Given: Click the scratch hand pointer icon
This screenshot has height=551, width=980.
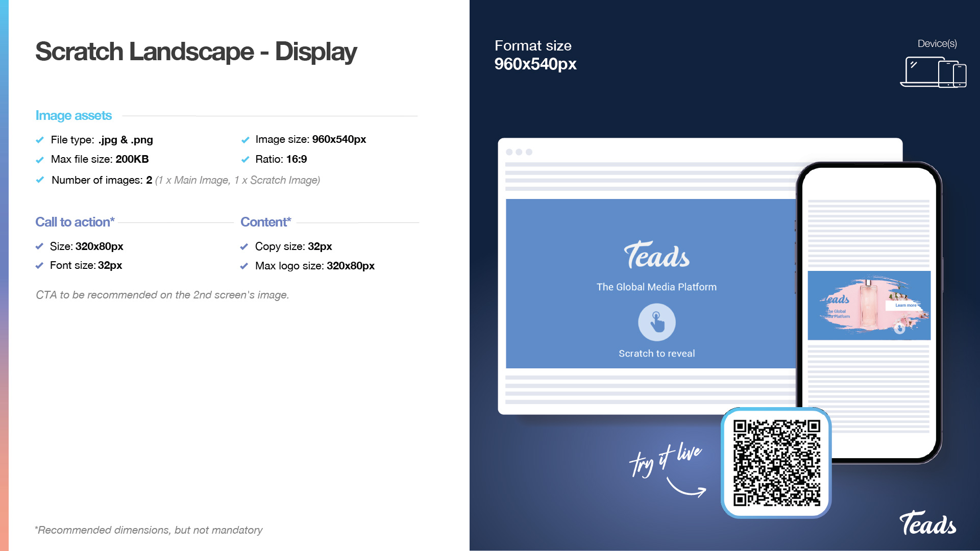Looking at the screenshot, I should [x=657, y=322].
